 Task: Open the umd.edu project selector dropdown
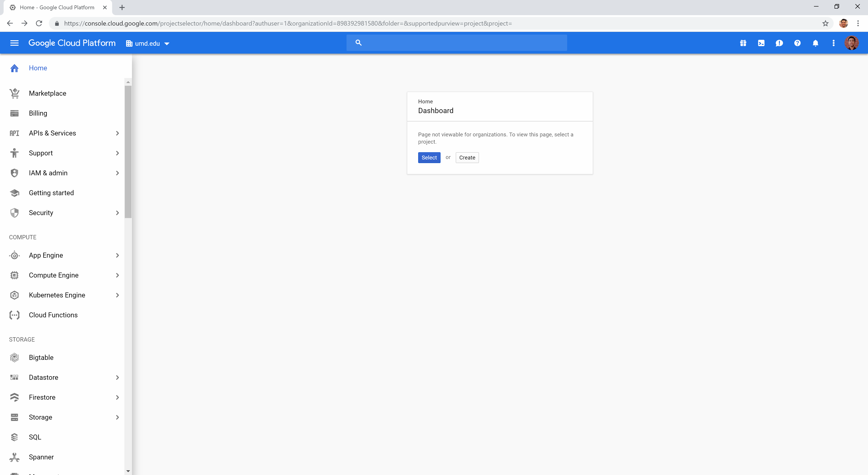click(148, 43)
